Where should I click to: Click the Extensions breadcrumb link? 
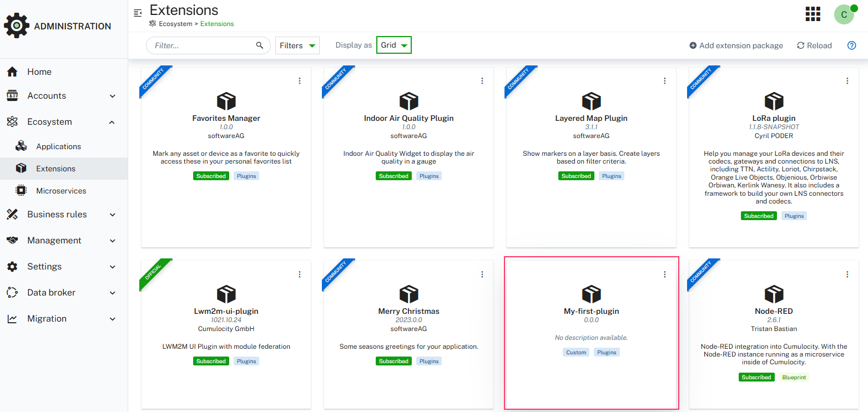(217, 24)
